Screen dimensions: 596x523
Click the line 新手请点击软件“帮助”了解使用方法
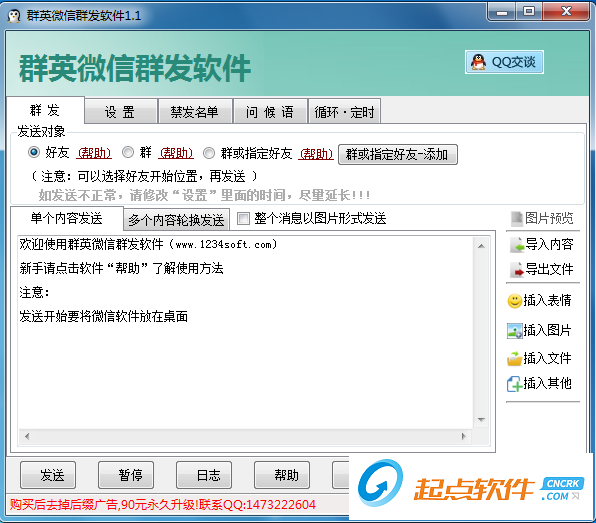pyautogui.click(x=122, y=268)
